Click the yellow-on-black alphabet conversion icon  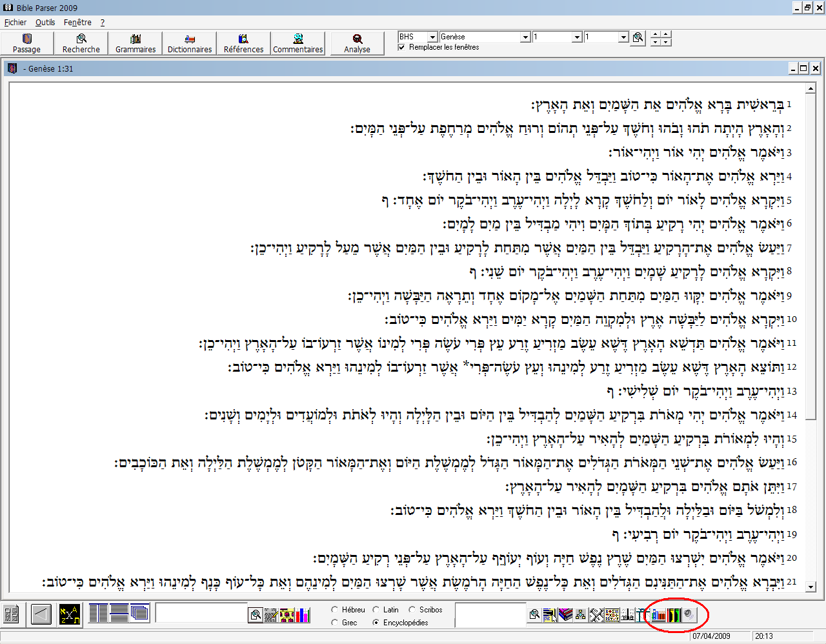[x=70, y=614]
